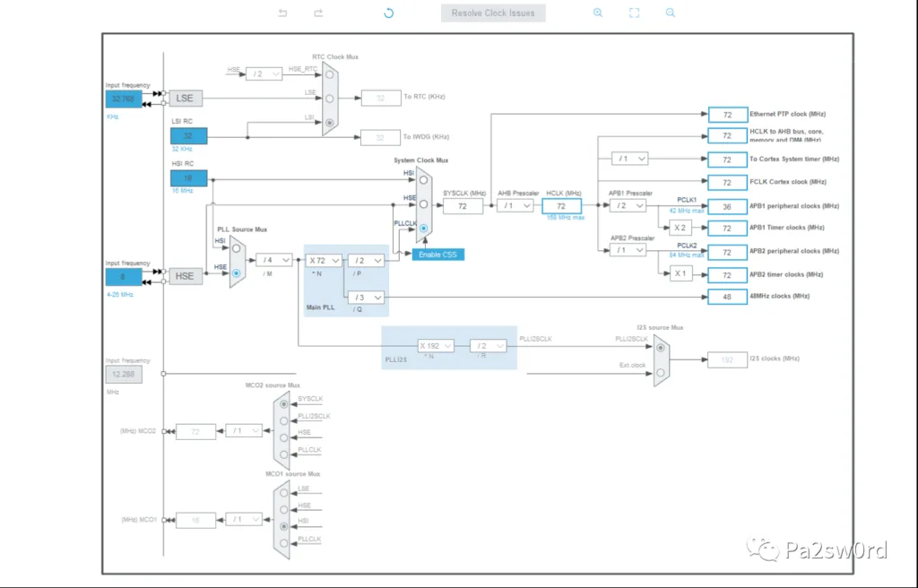The width and height of the screenshot is (918, 588).
Task: Open the HSE_RTC /2 divider dropdown
Action: 264,73
